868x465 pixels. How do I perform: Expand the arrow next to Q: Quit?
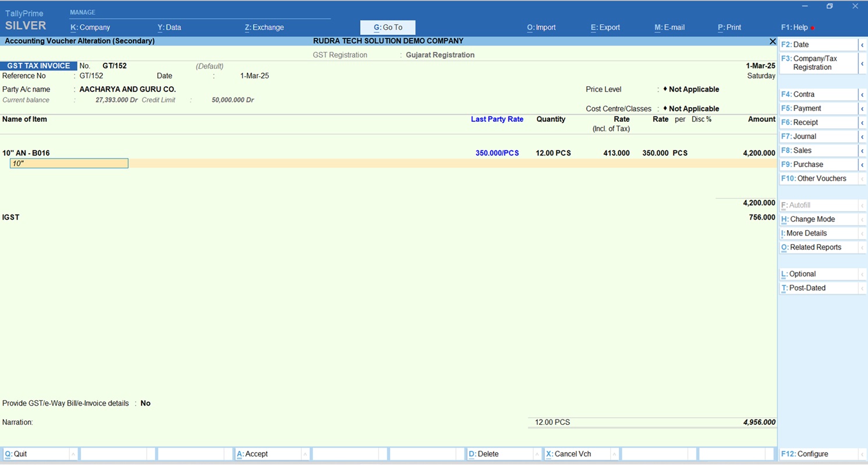[x=73, y=455]
